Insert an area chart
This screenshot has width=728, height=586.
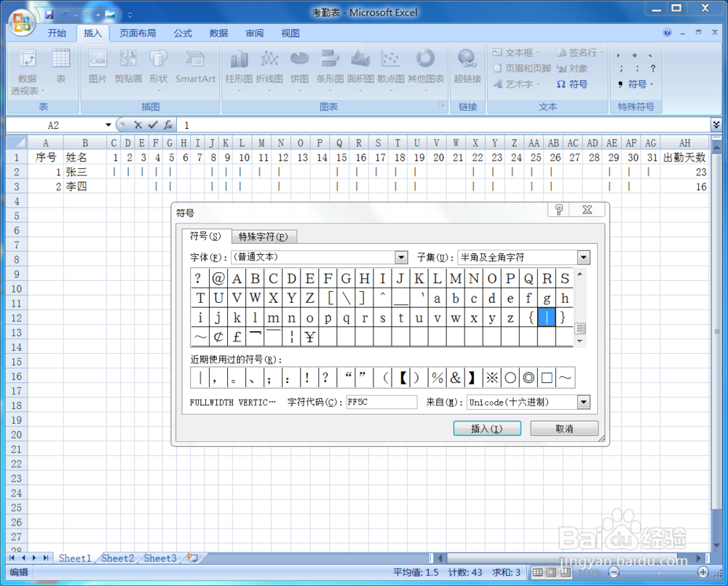point(360,69)
